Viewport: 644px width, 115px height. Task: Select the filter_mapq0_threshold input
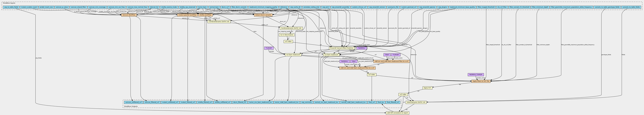pyautogui.click(x=486, y=7)
